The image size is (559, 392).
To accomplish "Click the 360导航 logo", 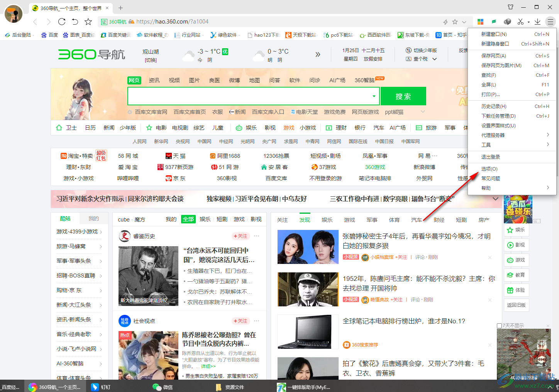I will 91,54.
